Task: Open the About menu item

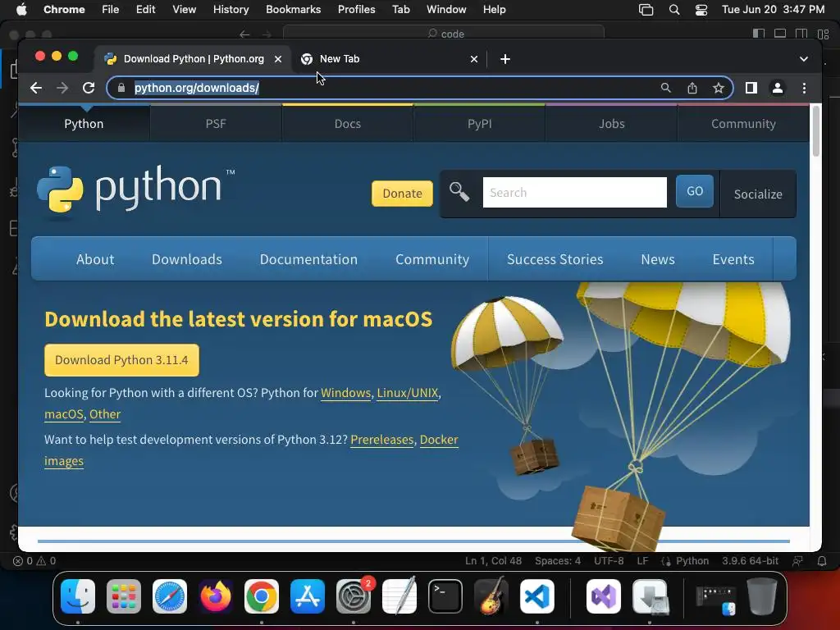Action: click(95, 259)
